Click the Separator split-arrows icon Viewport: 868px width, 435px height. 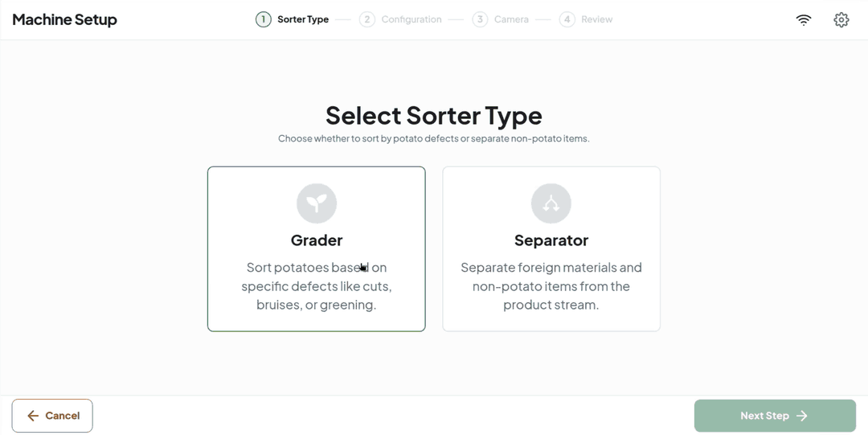(x=551, y=203)
